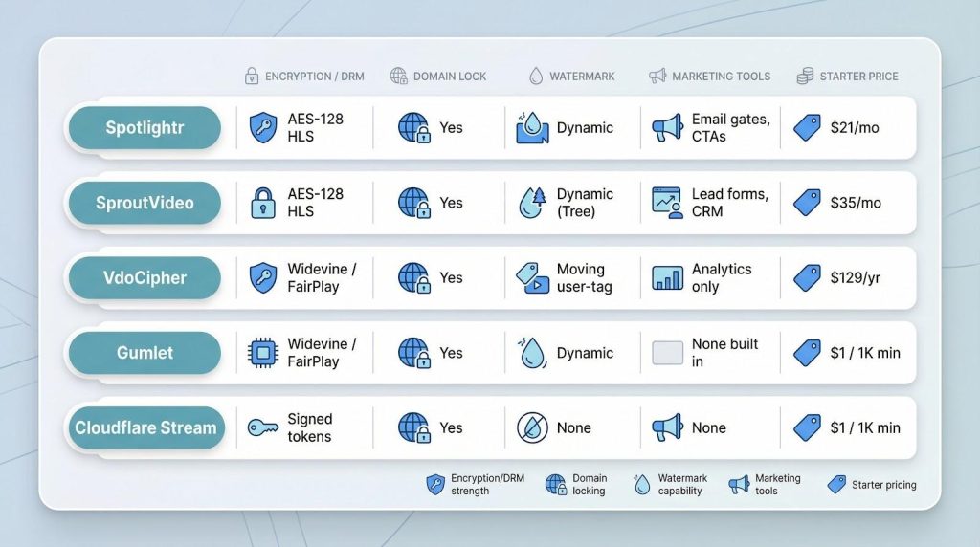Click the Gumlet domain lock globe icon
The width and height of the screenshot is (980, 547).
(x=413, y=353)
